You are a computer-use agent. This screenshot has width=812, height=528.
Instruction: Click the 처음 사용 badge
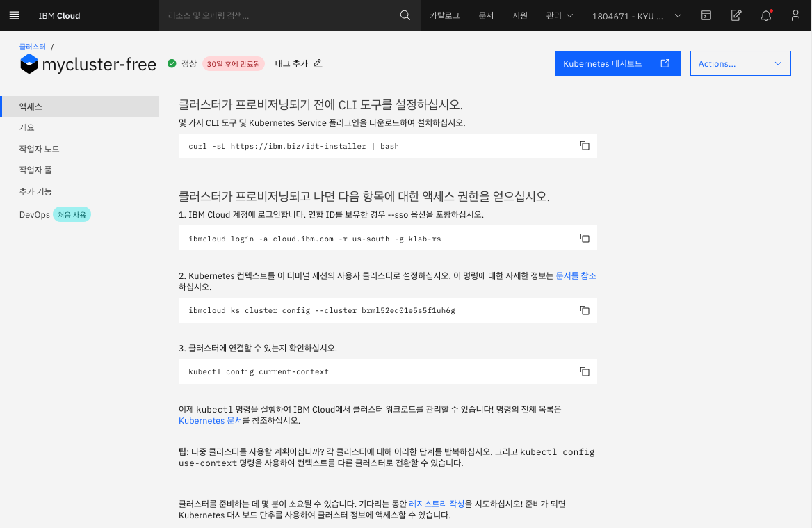(x=72, y=214)
